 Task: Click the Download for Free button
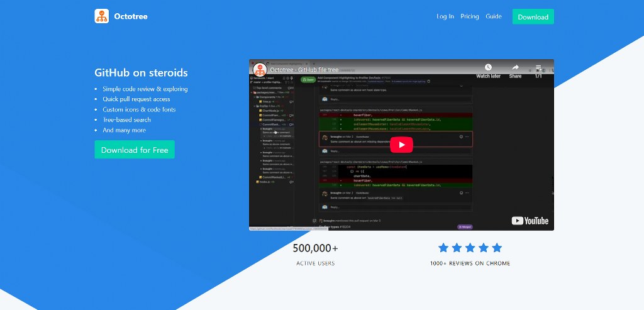pos(135,150)
